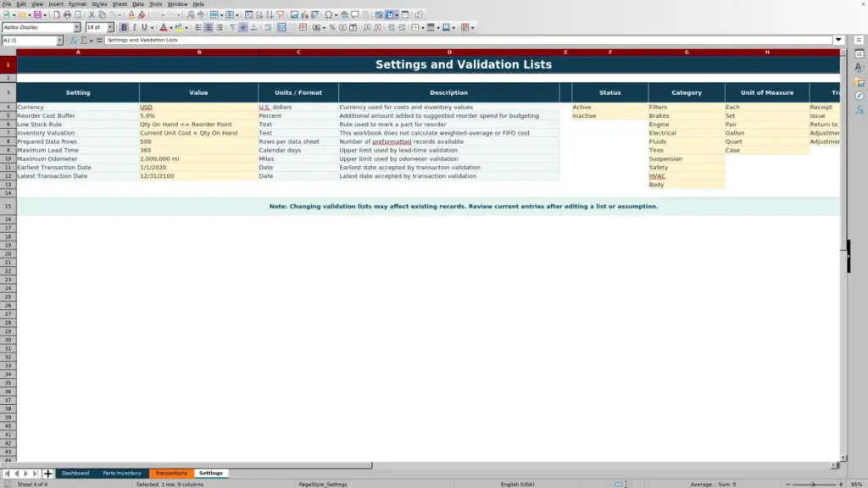Expand the Conditional Formatting dropdown arrow

tap(473, 28)
